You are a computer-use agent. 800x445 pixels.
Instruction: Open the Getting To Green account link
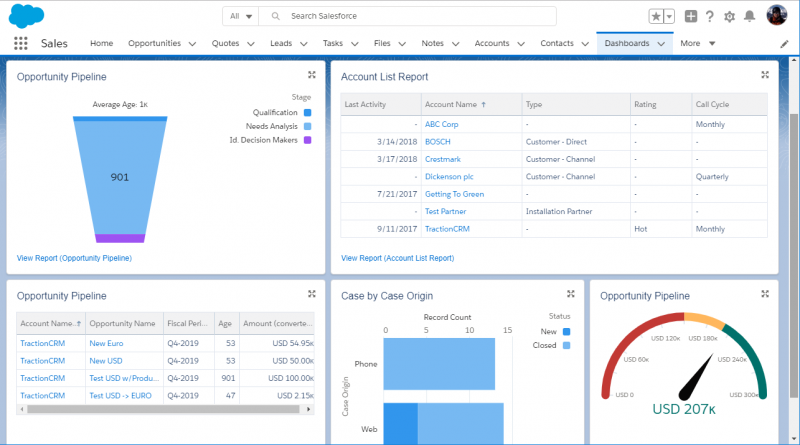click(454, 194)
